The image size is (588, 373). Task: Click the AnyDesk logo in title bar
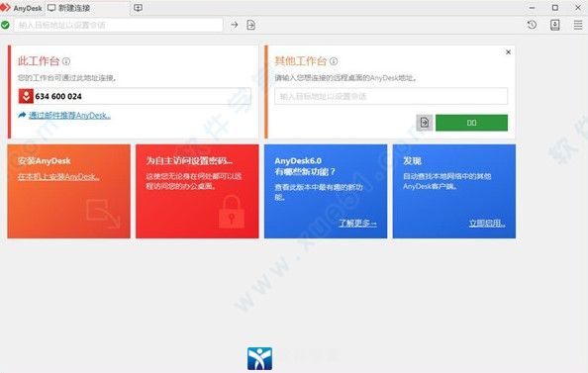click(x=5, y=8)
